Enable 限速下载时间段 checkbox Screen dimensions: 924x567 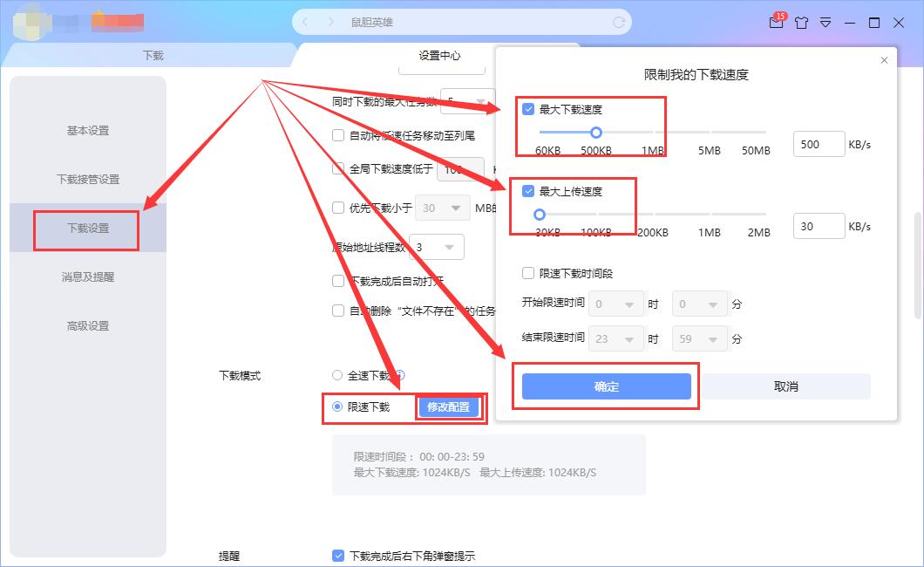pyautogui.click(x=527, y=272)
